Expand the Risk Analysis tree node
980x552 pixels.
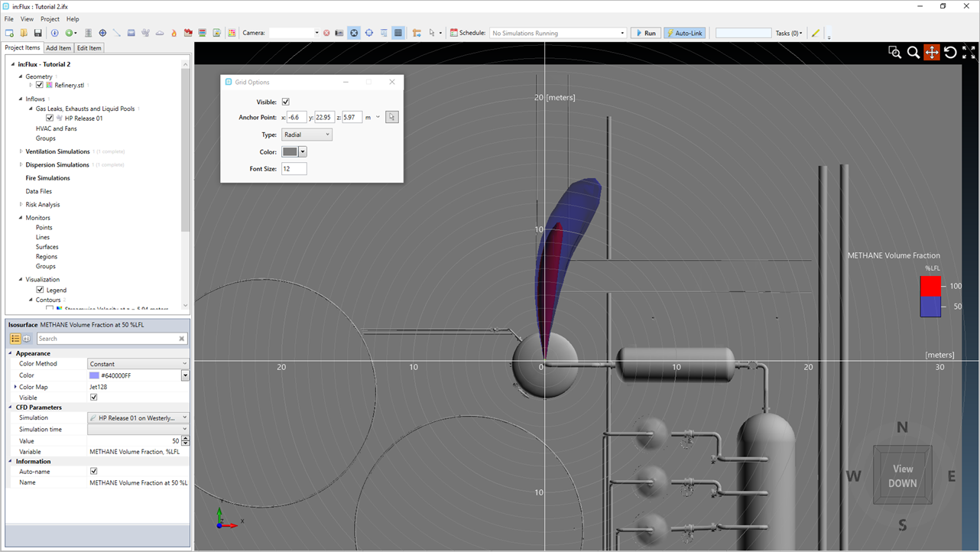click(21, 205)
